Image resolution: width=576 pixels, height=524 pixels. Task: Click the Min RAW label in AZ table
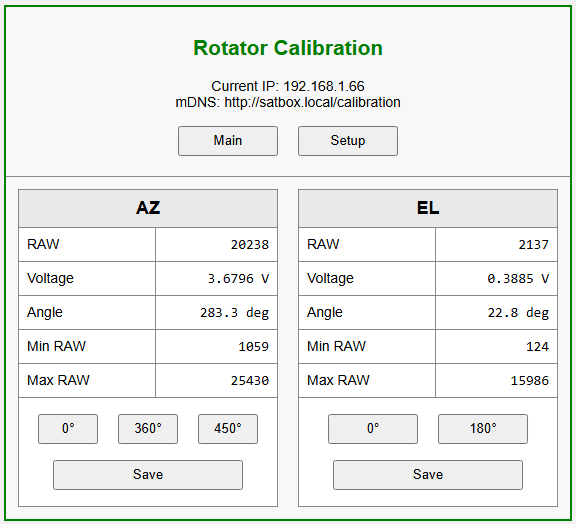[56, 346]
